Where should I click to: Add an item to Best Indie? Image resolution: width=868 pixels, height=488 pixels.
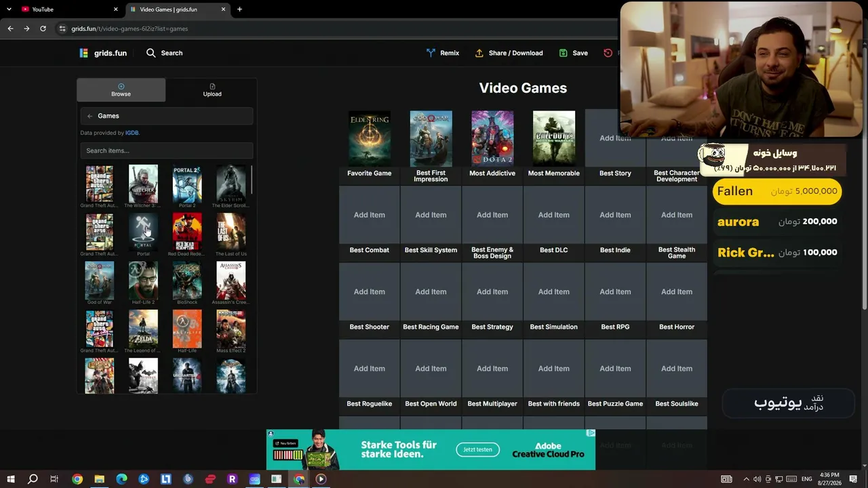pos(615,215)
